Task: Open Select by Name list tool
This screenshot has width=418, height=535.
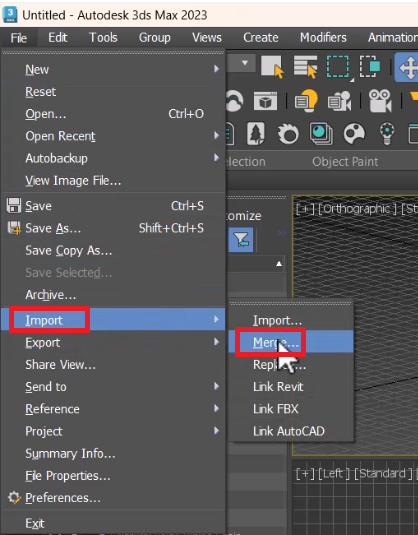Action: 305,67
